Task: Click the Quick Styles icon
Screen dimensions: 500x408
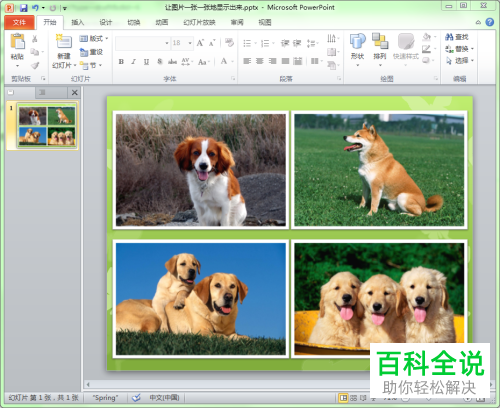Action: [406, 41]
